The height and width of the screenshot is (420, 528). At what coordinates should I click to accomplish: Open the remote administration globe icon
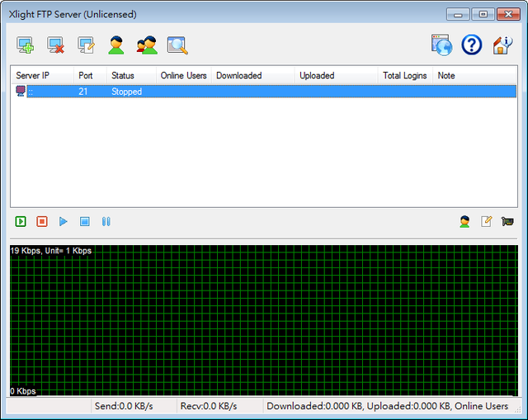[442, 45]
